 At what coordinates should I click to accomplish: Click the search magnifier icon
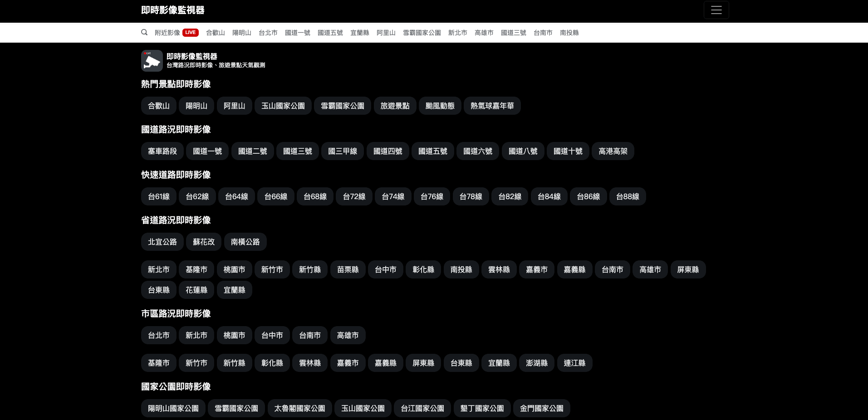tap(144, 32)
